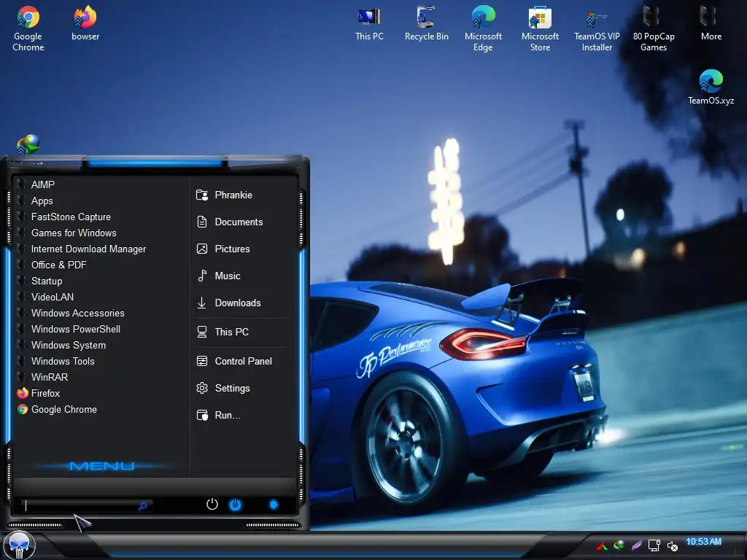The height and width of the screenshot is (560, 747).
Task: Expand FastStone Capture folder
Action: coord(100,217)
